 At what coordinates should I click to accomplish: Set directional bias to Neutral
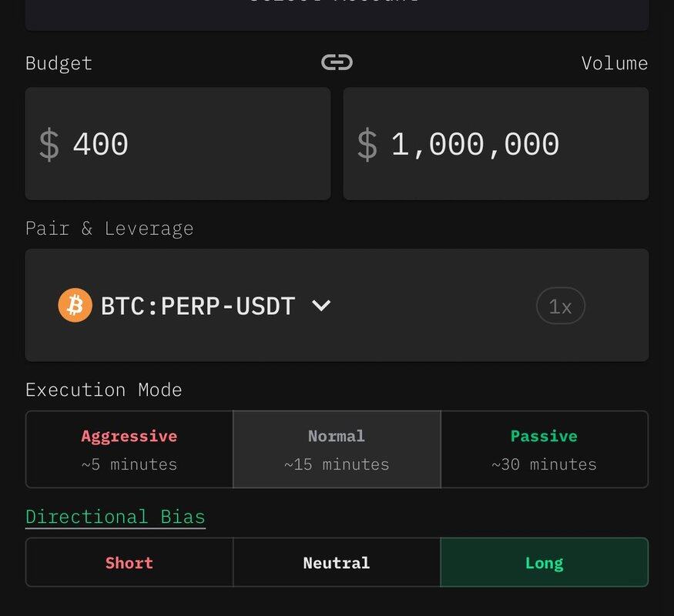pos(337,563)
